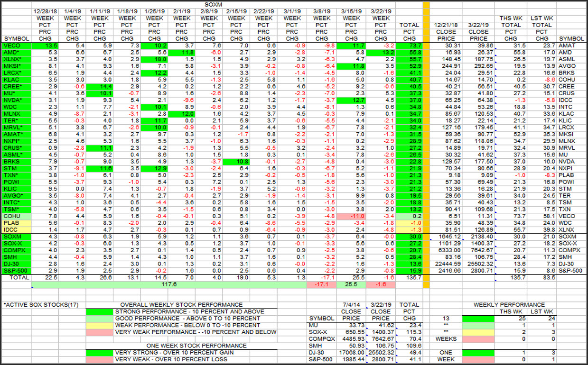Select TXN* in the left SYMBOL column
The height and width of the screenshot is (365, 588).
tap(11, 176)
